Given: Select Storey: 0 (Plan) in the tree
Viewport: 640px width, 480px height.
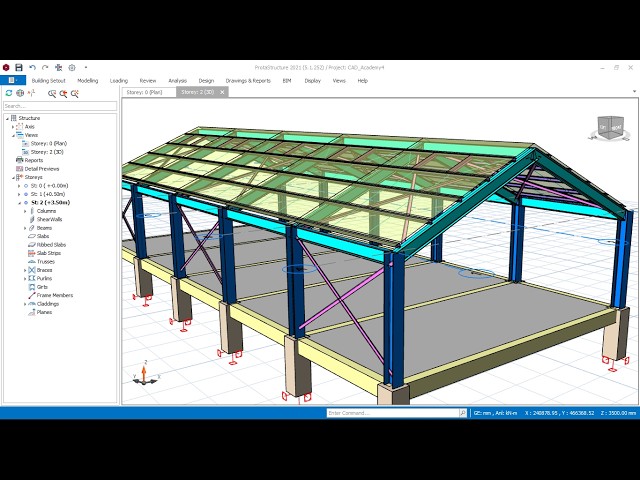Looking at the screenshot, I should pyautogui.click(x=49, y=144).
